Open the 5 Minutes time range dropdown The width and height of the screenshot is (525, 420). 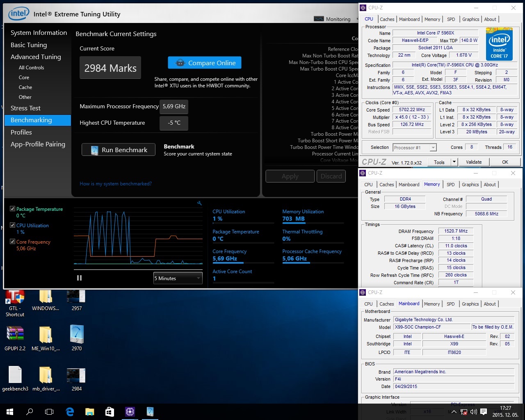(x=178, y=278)
